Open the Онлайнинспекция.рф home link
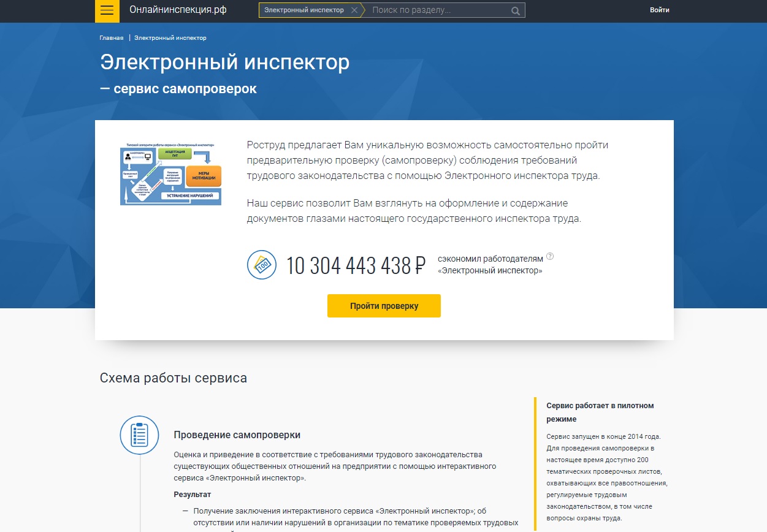 tap(178, 10)
